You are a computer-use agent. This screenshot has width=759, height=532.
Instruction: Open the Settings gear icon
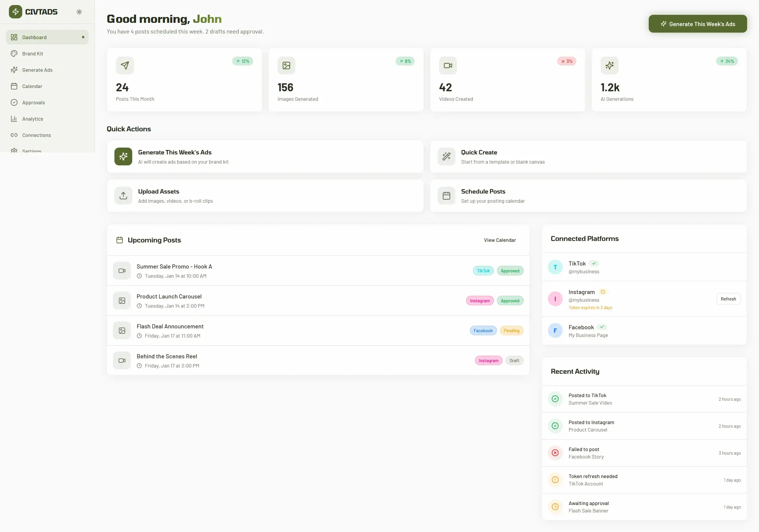coord(14,151)
